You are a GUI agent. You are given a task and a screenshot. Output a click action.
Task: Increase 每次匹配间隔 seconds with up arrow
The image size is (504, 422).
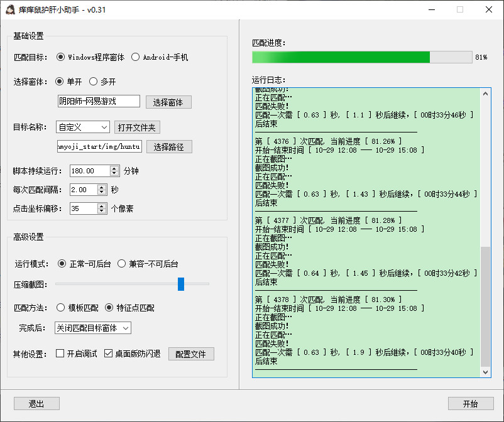pos(102,187)
